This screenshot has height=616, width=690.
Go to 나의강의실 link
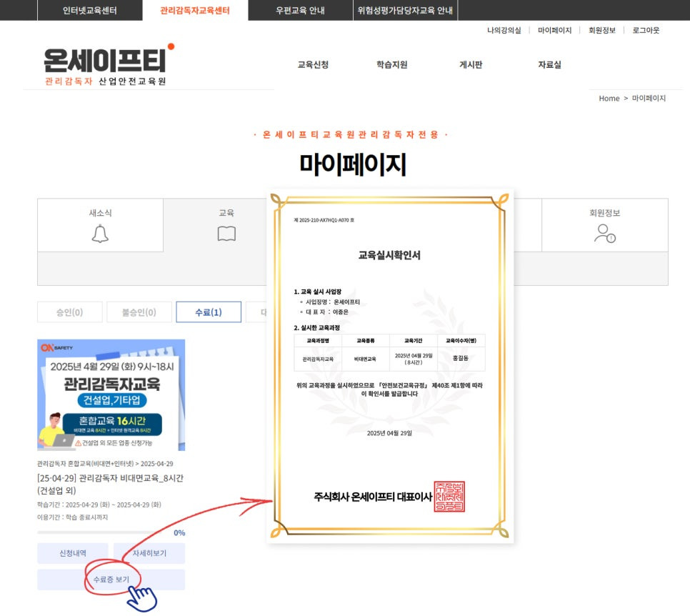pyautogui.click(x=504, y=30)
